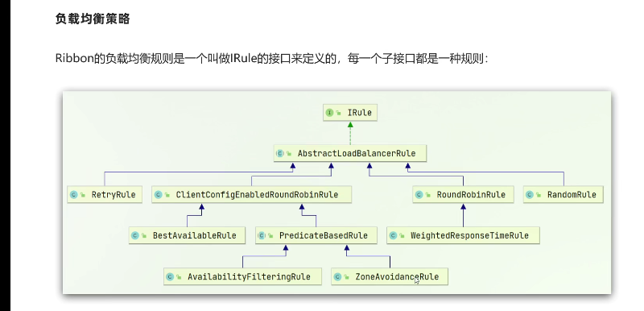The height and width of the screenshot is (311, 644).
Task: Click the class icon beside ClientConfigEnabledRoundRobinRule
Action: [x=159, y=195]
